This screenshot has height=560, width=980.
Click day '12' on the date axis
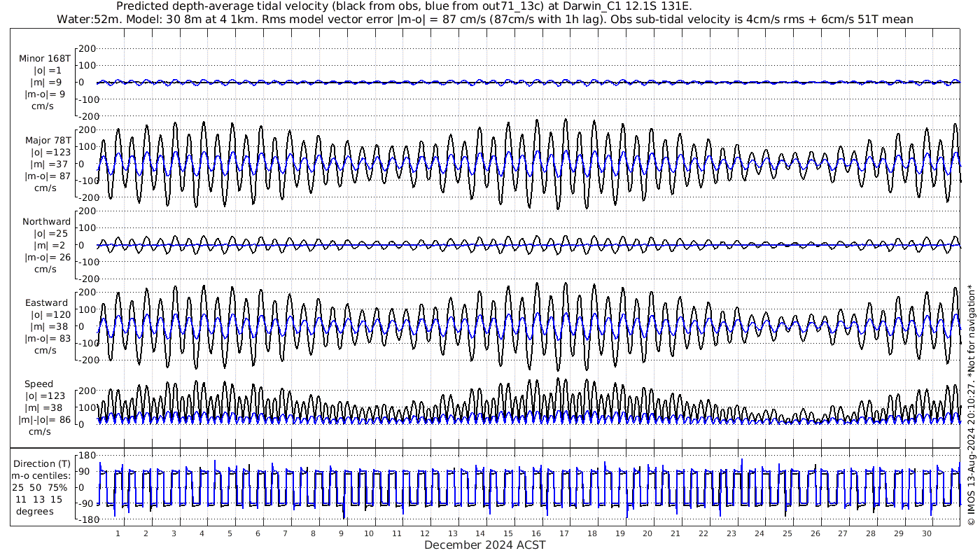pos(425,533)
